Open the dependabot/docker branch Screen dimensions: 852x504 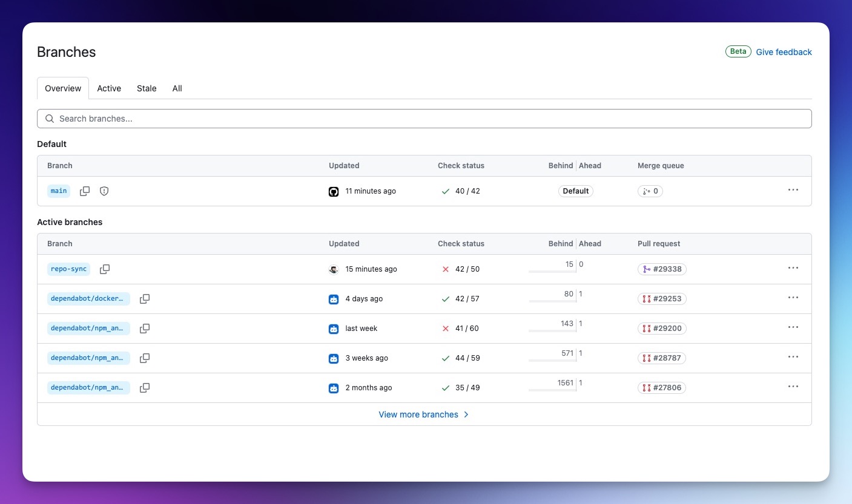point(88,299)
